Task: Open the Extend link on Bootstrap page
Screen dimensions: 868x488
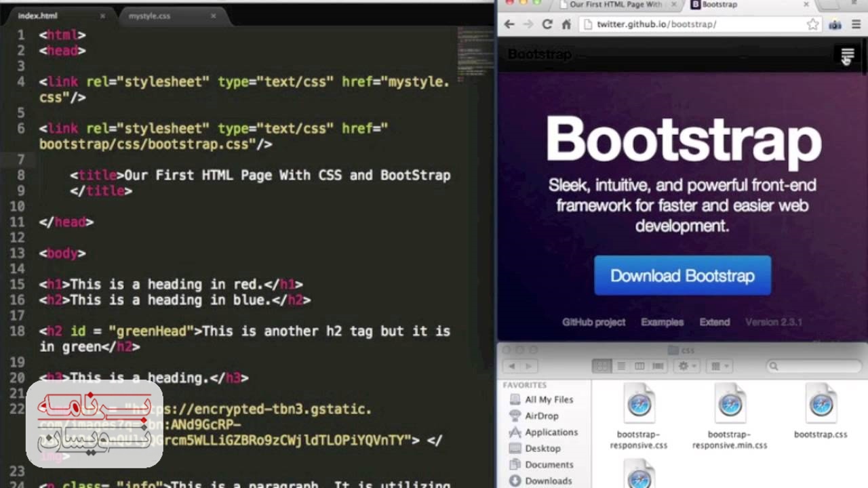Action: tap(715, 322)
